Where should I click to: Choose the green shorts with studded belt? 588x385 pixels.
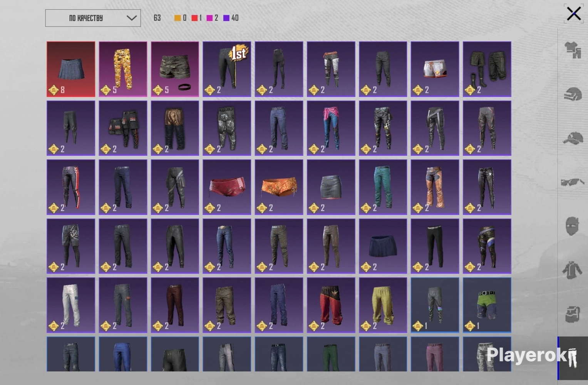pyautogui.click(x=487, y=305)
